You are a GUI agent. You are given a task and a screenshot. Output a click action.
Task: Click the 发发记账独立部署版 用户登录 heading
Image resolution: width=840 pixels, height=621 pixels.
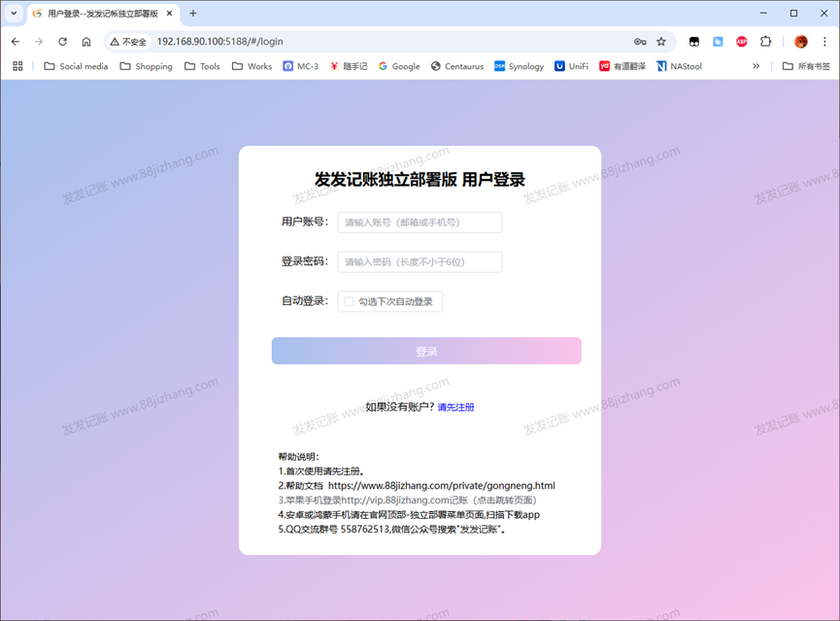coord(420,180)
